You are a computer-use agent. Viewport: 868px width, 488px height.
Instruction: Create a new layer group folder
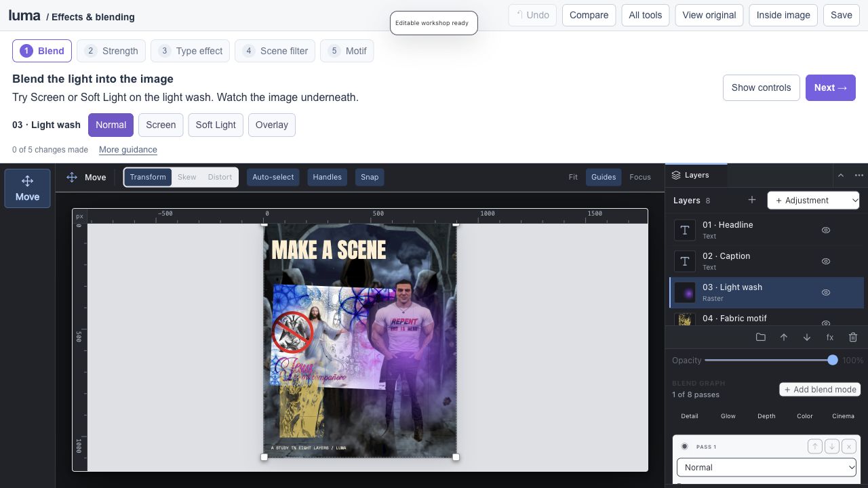pyautogui.click(x=761, y=337)
